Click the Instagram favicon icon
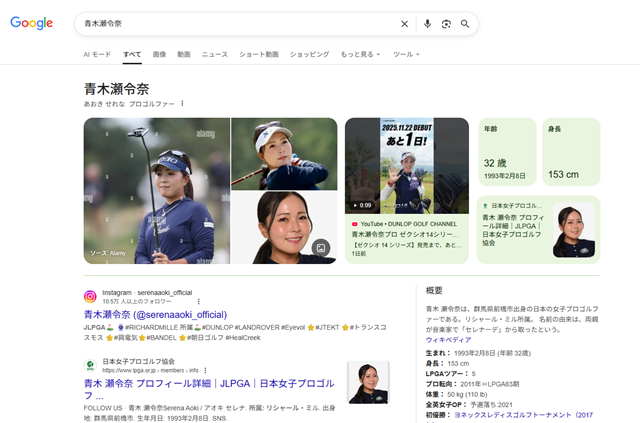The height and width of the screenshot is (423, 640). pos(90,297)
